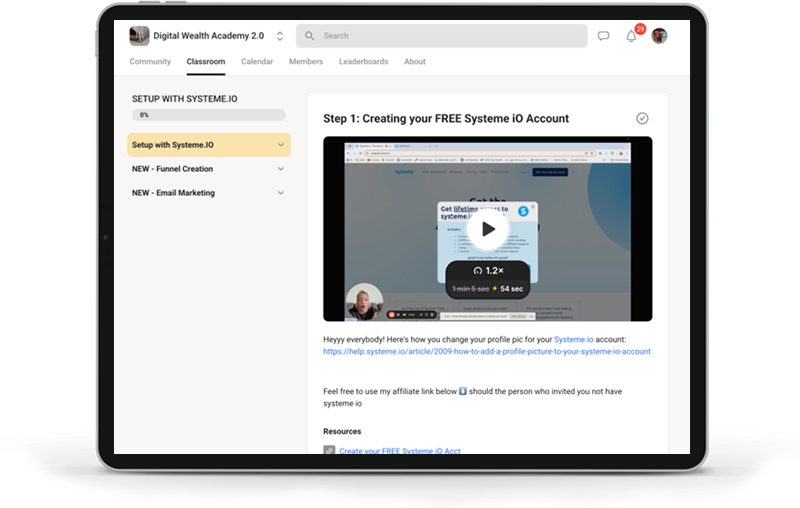Image resolution: width=800 pixels, height=508 pixels.
Task: Collapse the Setup with Systeme.IO section
Action: coord(281,145)
